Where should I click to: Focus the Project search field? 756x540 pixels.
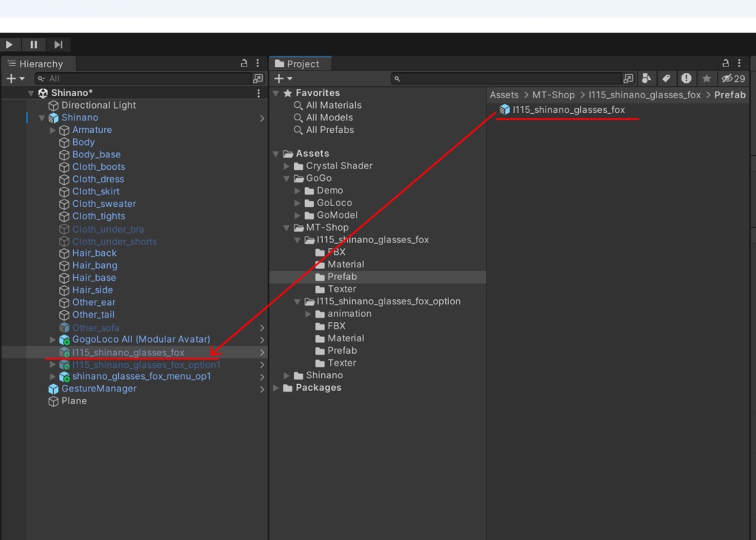tap(506, 78)
